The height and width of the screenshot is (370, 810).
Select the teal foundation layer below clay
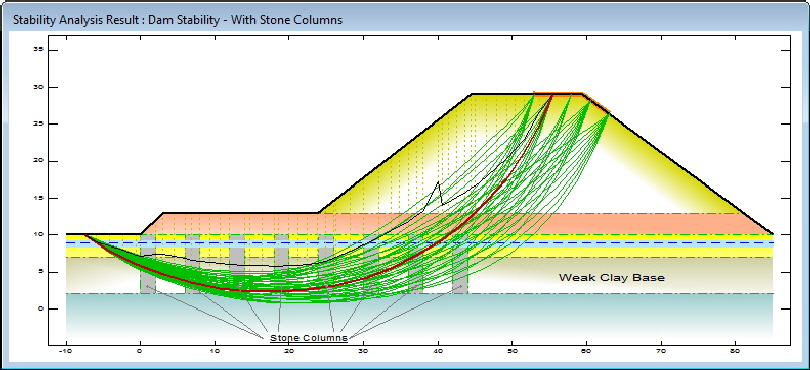(x=419, y=315)
